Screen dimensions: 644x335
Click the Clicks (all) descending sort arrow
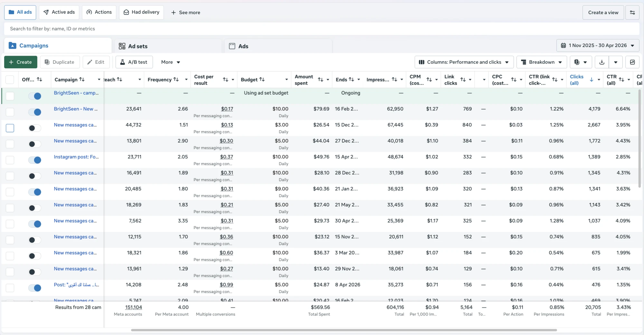[x=592, y=80]
